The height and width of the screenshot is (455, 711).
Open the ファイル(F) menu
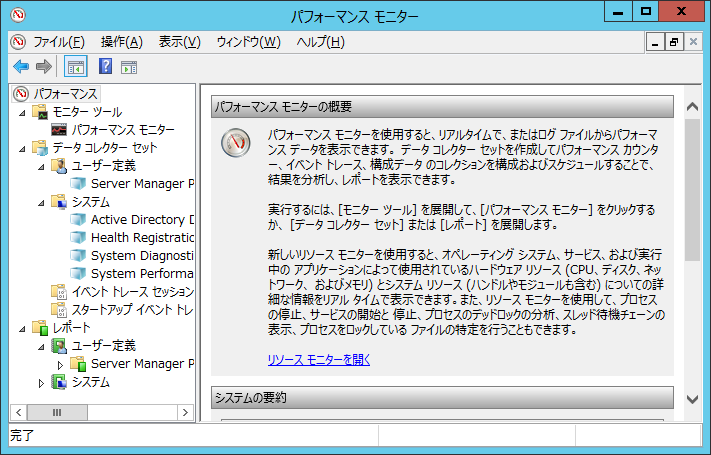[59, 42]
